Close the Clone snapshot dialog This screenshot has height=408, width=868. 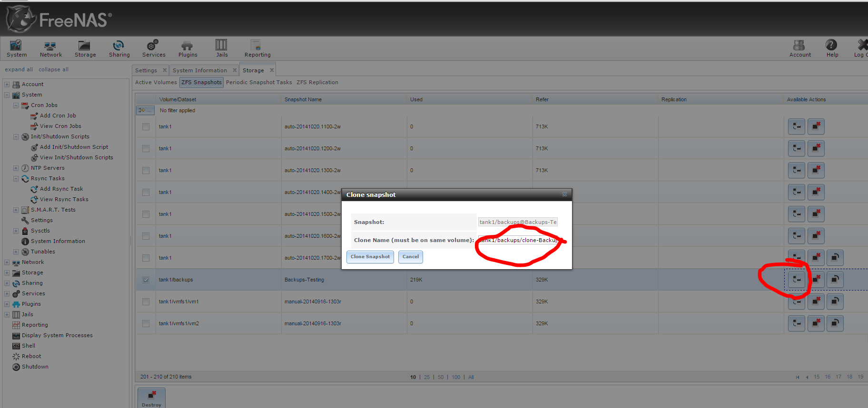pyautogui.click(x=564, y=194)
